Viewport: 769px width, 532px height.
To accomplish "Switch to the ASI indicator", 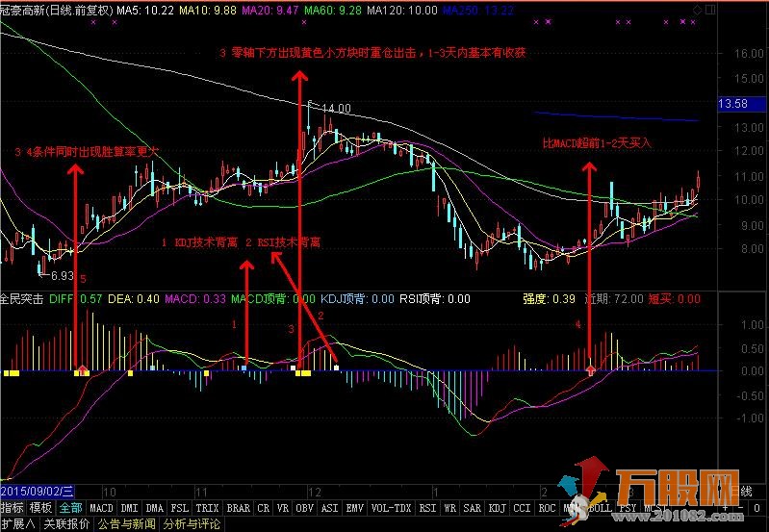I will coord(329,508).
